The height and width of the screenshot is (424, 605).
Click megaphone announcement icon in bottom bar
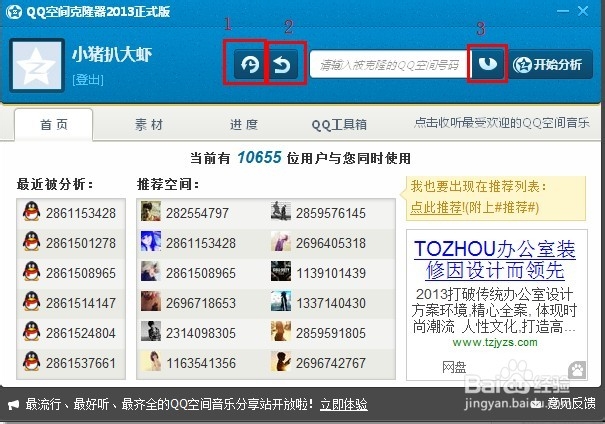(14, 405)
